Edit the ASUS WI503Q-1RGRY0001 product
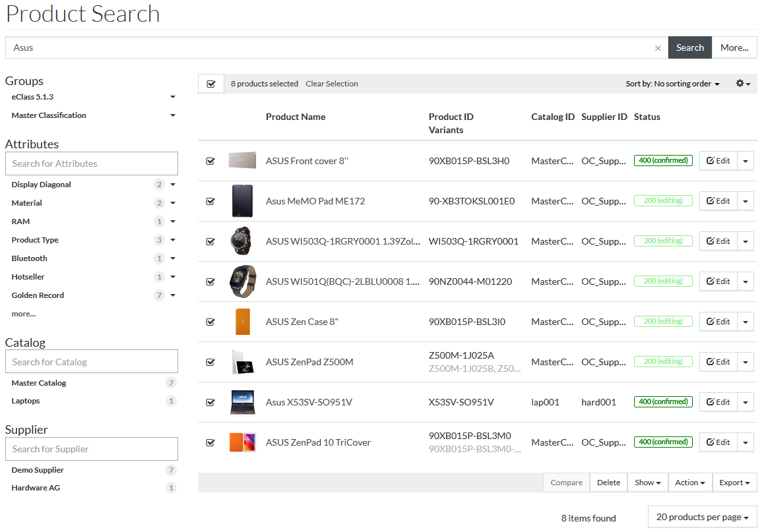Screen dimensions: 764x532 (x=718, y=241)
